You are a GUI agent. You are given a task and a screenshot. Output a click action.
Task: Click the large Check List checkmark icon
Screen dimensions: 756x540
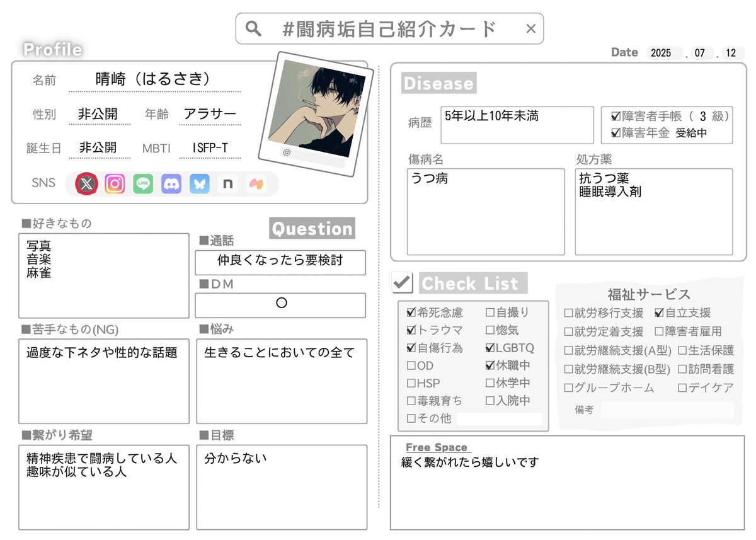402,282
